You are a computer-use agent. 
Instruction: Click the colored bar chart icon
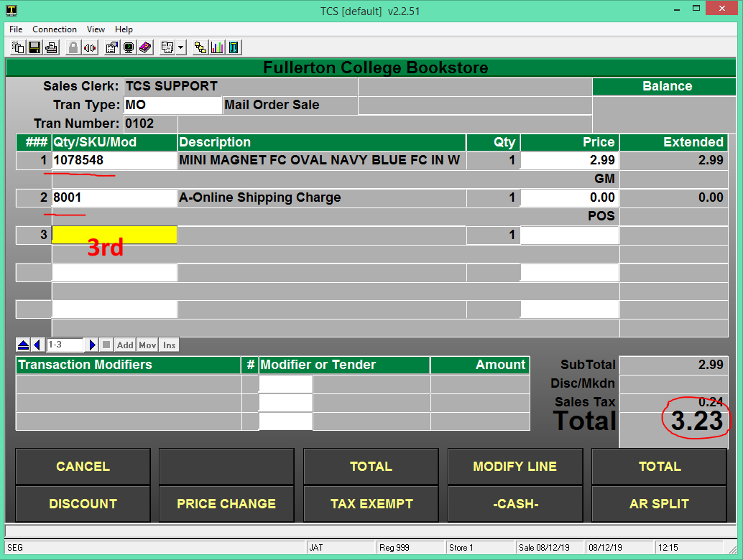[217, 47]
